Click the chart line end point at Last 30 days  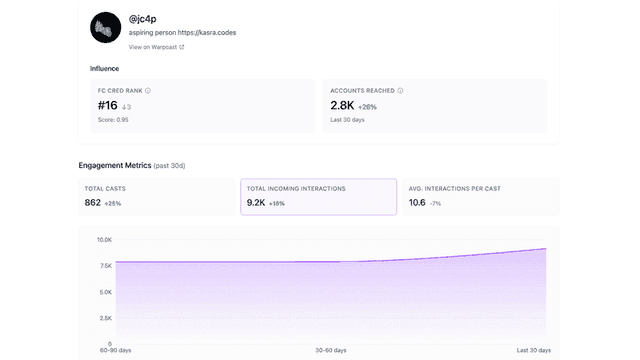[x=545, y=249]
